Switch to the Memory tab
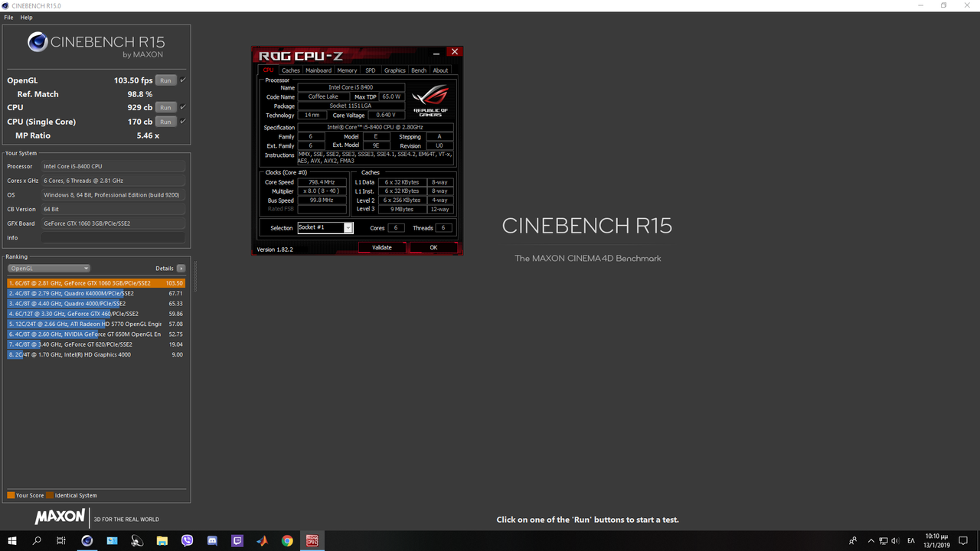 coord(348,70)
